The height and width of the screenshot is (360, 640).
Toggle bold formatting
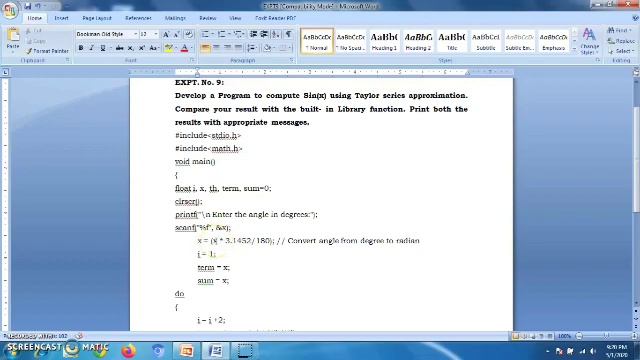click(x=81, y=48)
